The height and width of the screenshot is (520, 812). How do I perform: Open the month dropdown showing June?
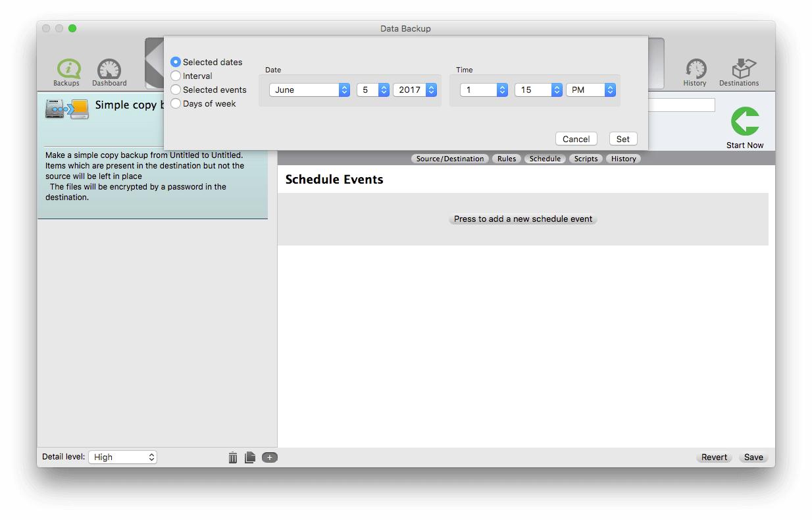pyautogui.click(x=309, y=90)
